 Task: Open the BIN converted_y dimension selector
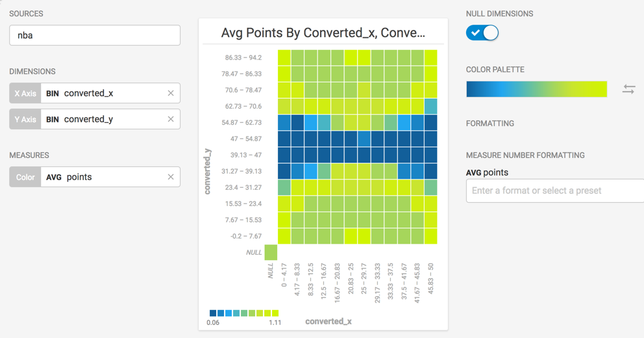click(x=104, y=119)
